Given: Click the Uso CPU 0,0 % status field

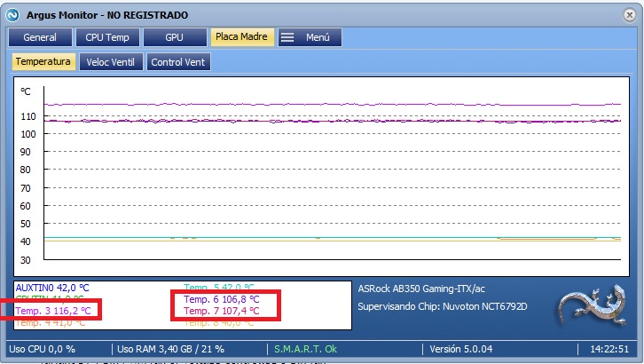Looking at the screenshot, I should point(43,349).
